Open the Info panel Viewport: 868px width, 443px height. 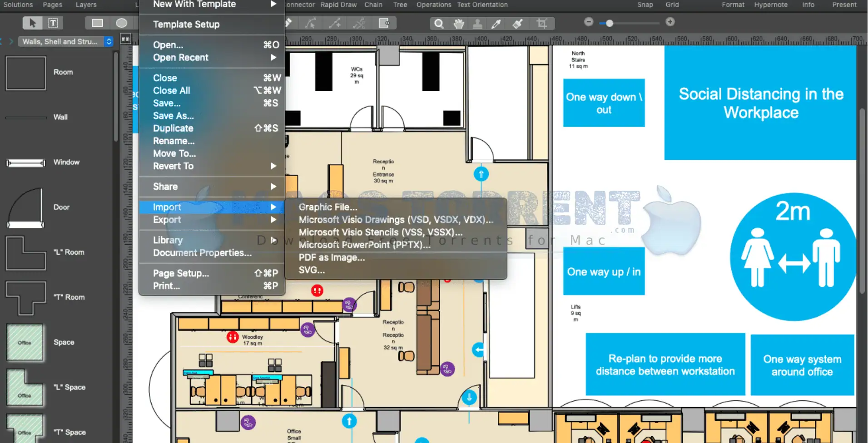click(808, 5)
